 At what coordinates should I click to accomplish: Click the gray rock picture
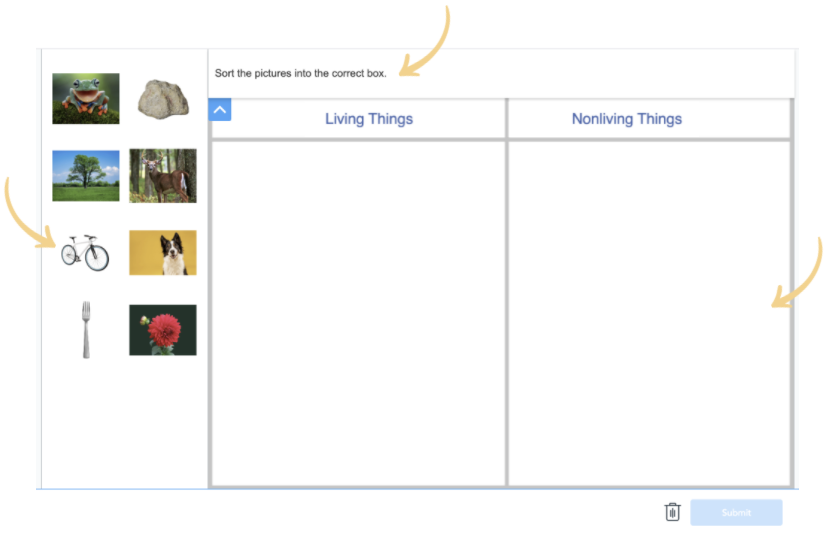click(163, 98)
